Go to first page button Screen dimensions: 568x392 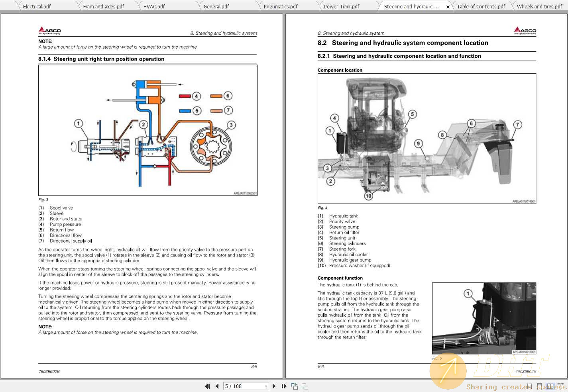(207, 386)
